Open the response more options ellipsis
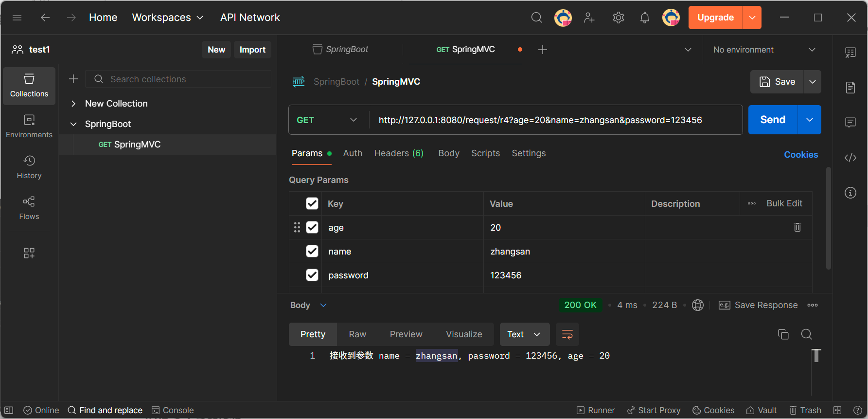The width and height of the screenshot is (868, 419). [x=813, y=305]
